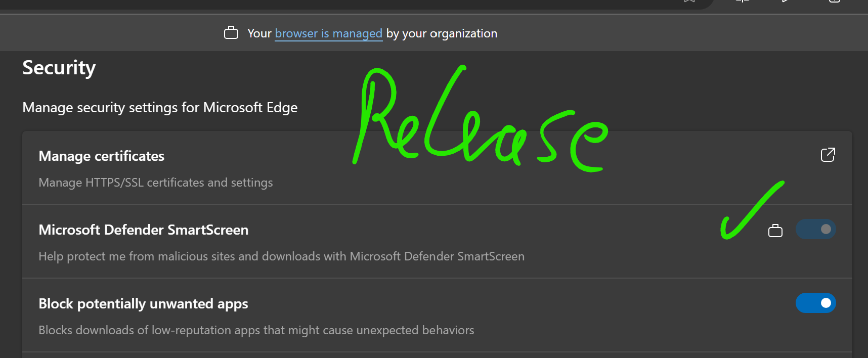Click 'Manage security settings for Microsoft Edge' text
868x358 pixels.
tap(160, 108)
